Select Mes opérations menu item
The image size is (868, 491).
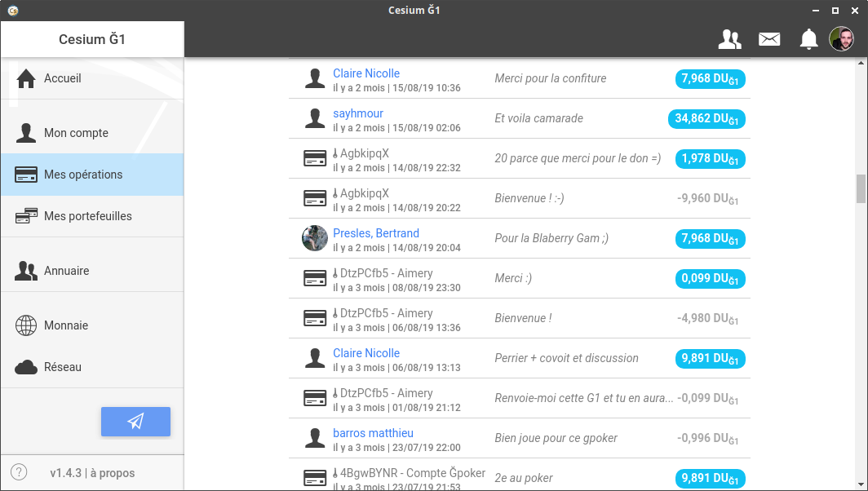pyautogui.click(x=92, y=175)
